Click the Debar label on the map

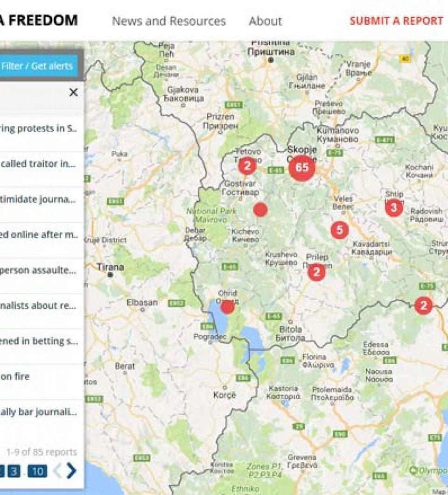(x=196, y=234)
